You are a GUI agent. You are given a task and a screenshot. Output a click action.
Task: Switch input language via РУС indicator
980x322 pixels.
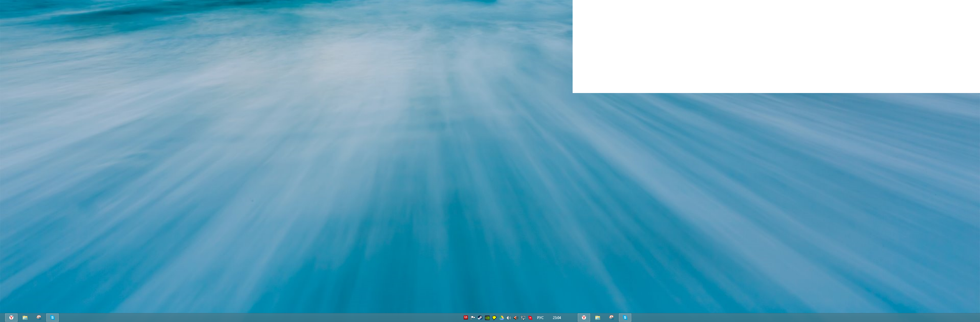click(540, 318)
